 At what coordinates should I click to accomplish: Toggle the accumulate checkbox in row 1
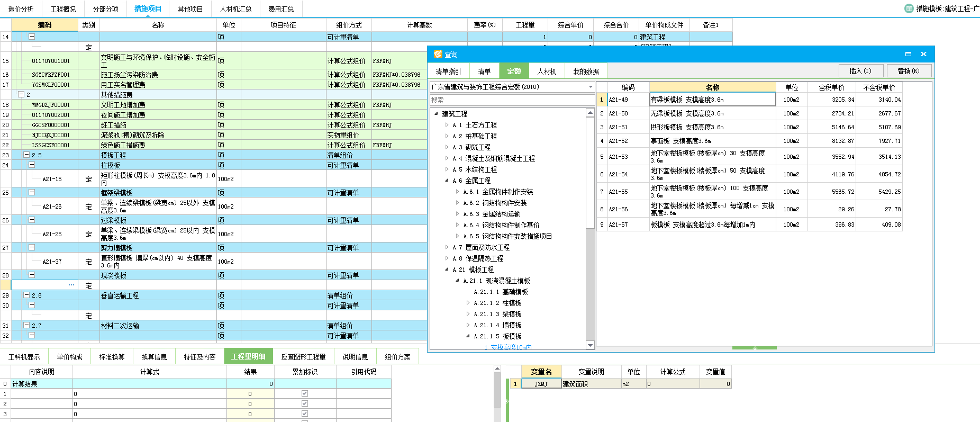305,393
